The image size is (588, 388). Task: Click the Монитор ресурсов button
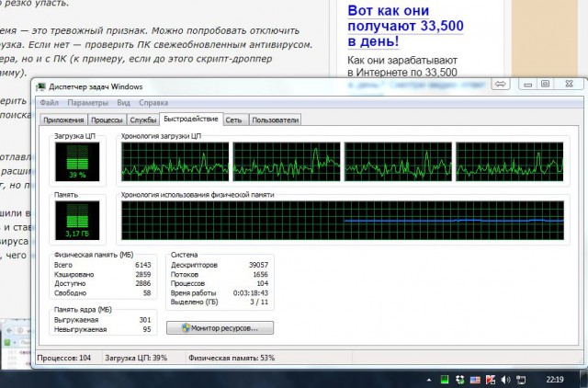click(x=220, y=328)
